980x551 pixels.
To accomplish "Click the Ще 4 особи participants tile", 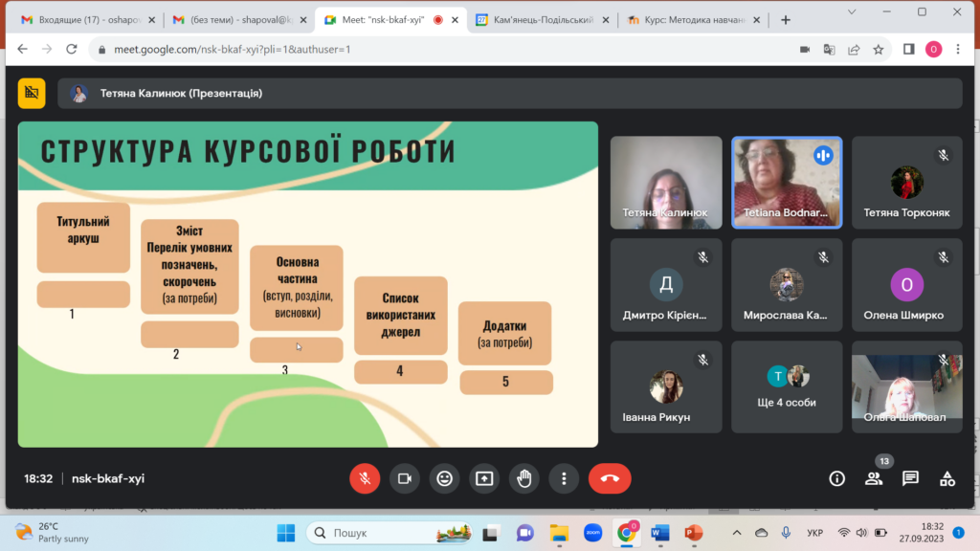I will pyautogui.click(x=787, y=386).
